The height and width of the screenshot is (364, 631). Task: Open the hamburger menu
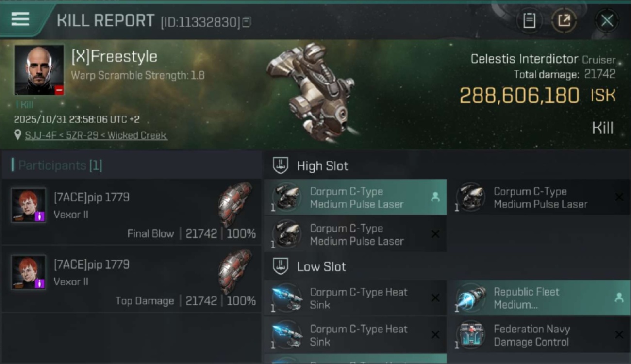pos(20,19)
